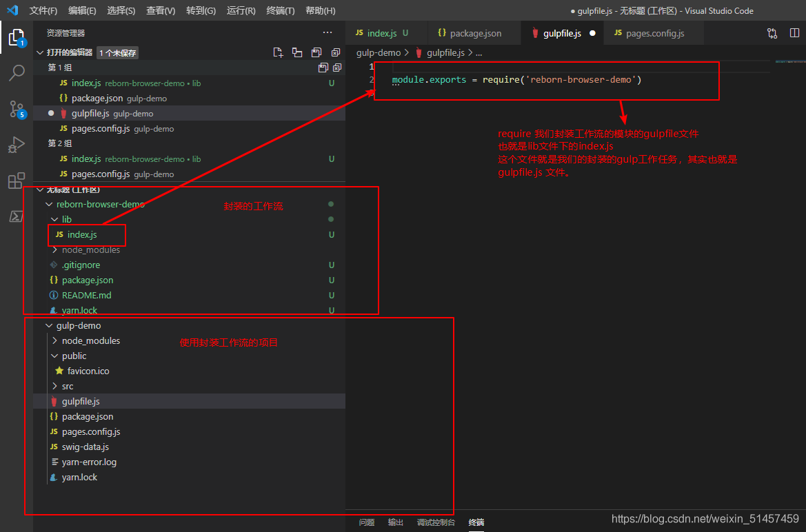Screen dimensions: 806x532
Task: Collapse the lib folder
Action: 54,219
